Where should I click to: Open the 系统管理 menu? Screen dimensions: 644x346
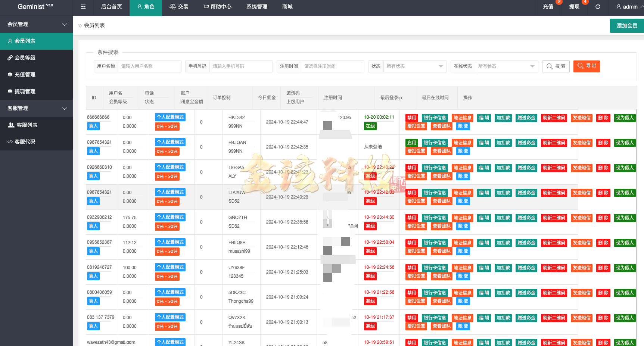(256, 6)
